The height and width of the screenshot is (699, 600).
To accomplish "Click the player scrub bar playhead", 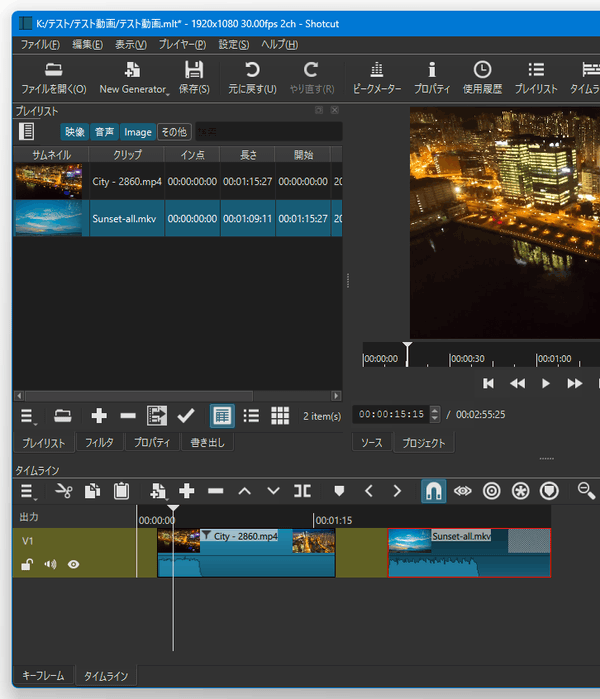I will [x=407, y=354].
